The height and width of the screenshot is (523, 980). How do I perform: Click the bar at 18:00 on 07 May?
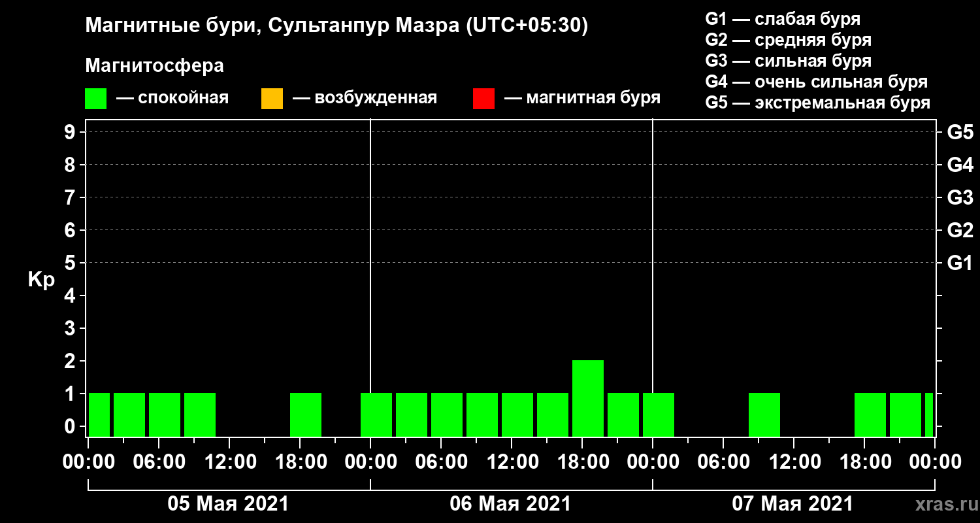pos(870,414)
